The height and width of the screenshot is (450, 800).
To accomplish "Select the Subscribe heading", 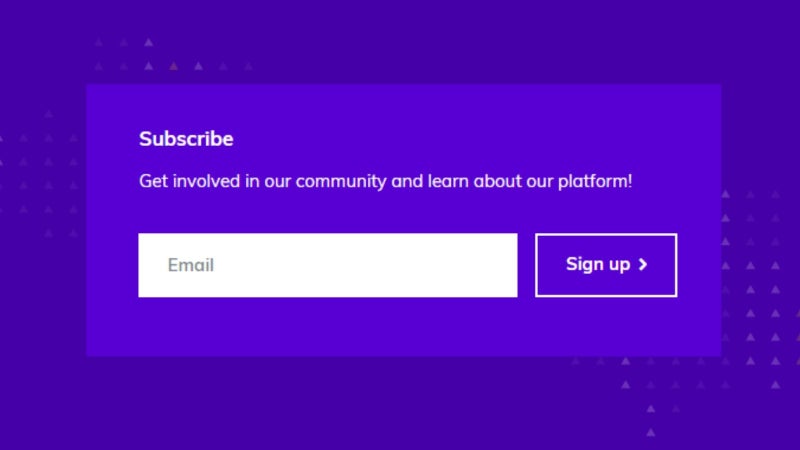I will tap(186, 139).
